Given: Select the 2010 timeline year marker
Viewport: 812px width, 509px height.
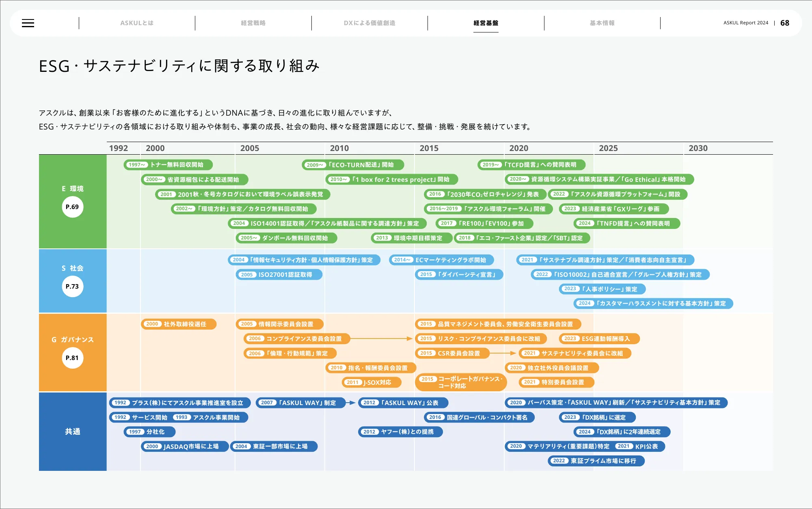Looking at the screenshot, I should click(x=339, y=148).
